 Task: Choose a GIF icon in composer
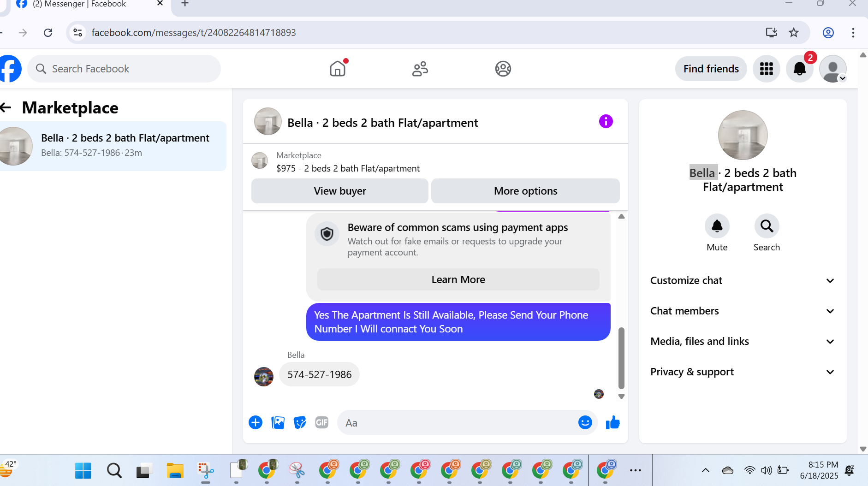tap(322, 422)
